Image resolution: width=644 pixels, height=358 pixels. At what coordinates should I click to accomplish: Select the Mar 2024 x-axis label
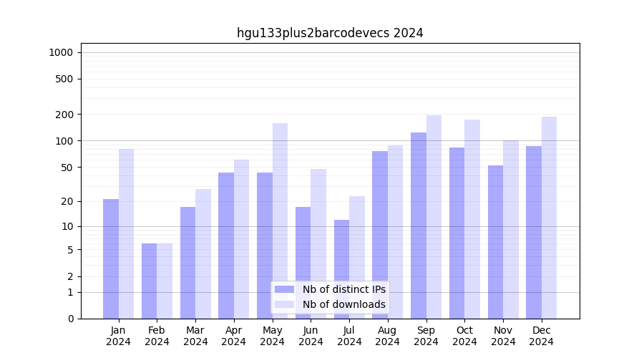(195, 336)
